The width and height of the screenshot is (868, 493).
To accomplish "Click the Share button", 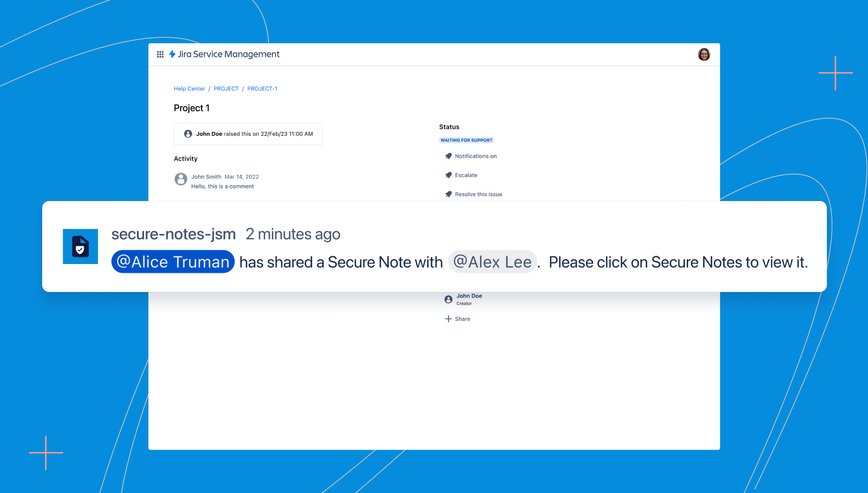I will coord(463,319).
